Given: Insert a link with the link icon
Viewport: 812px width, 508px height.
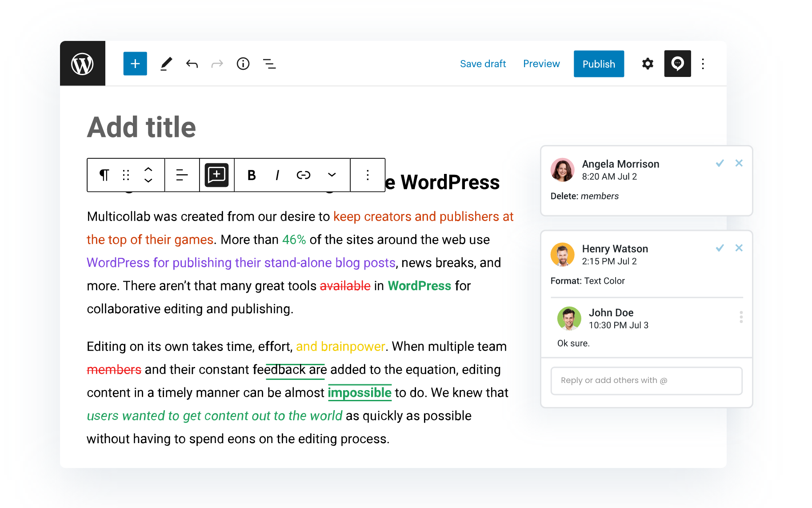Looking at the screenshot, I should tap(304, 175).
